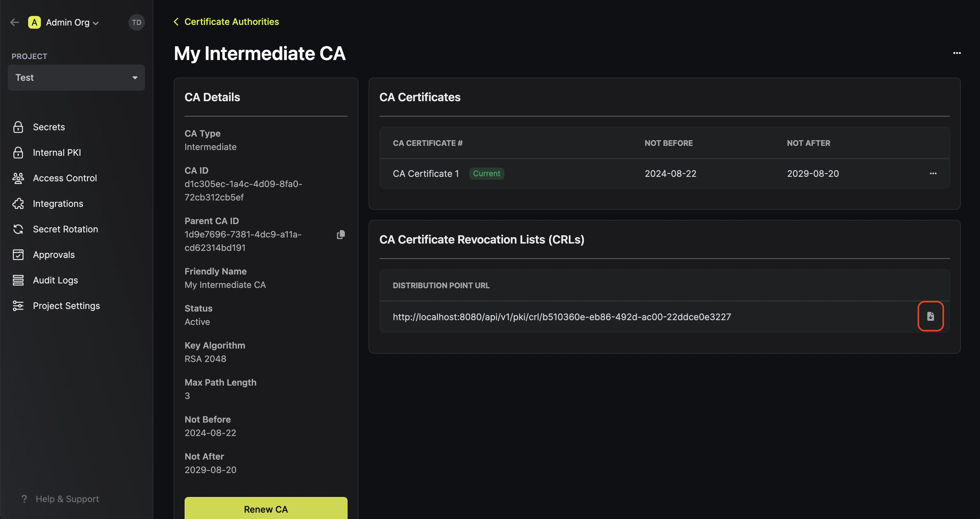980x519 pixels.
Task: Select the CA Certificate 1 row label
Action: pos(426,173)
